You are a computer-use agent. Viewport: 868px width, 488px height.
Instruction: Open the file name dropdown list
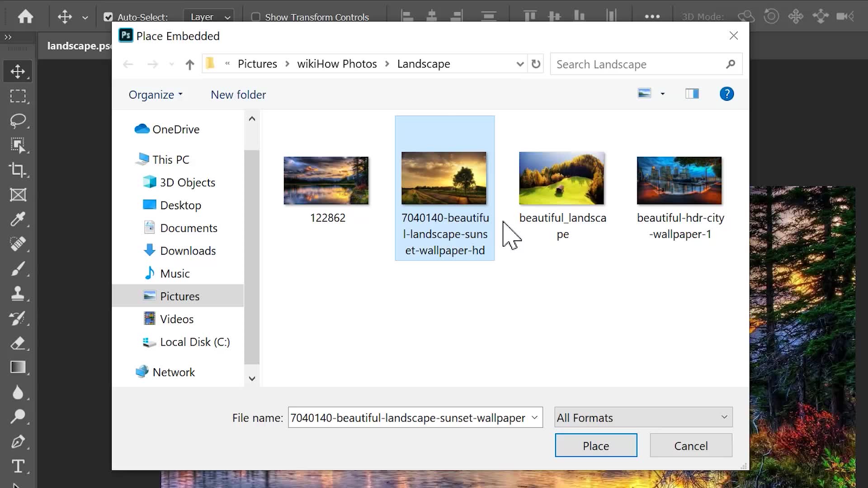[x=535, y=417]
